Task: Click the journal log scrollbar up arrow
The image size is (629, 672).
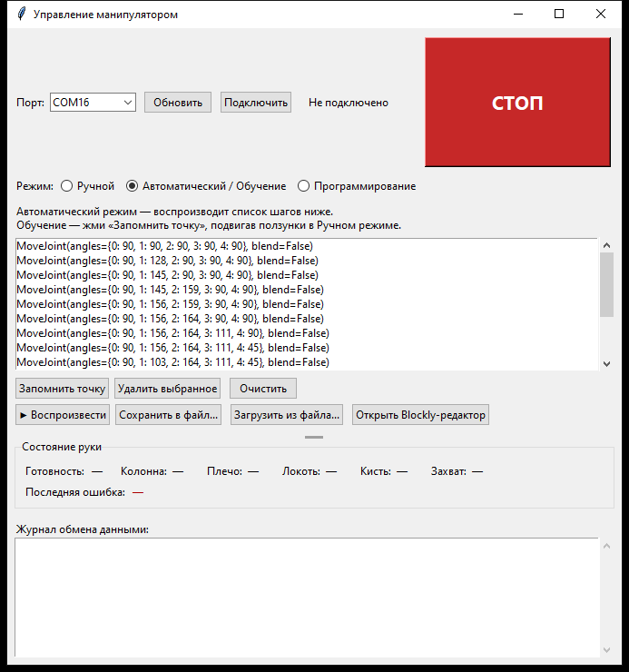Action: point(606,546)
